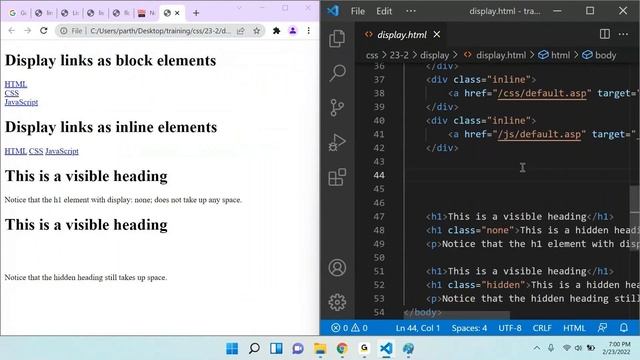Viewport: 640px width, 360px height.
Task: Click JavaScript link under inline elements heading
Action: pos(62,151)
